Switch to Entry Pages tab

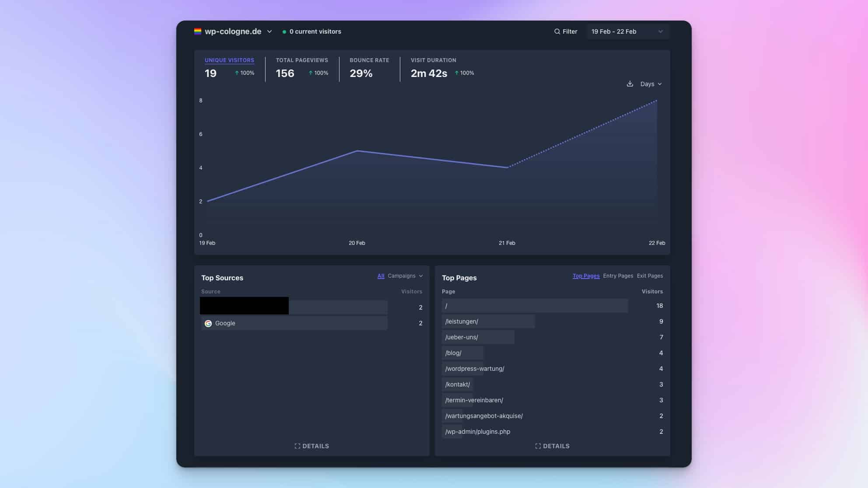[618, 276]
